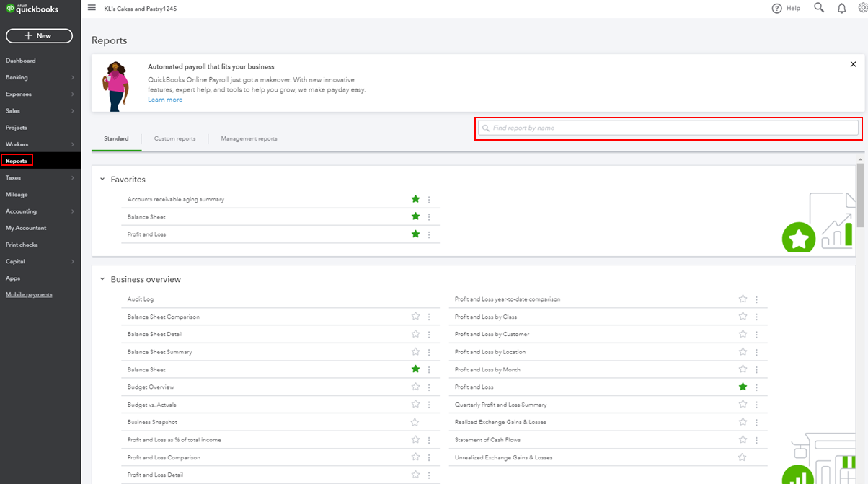Open more options for Quarterly Profit and Loss Summary
This screenshot has width=868, height=484.
pos(756,405)
